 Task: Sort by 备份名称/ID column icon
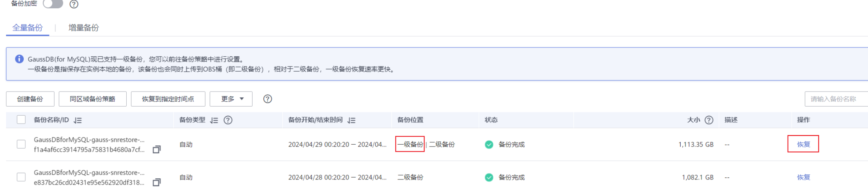click(x=78, y=120)
